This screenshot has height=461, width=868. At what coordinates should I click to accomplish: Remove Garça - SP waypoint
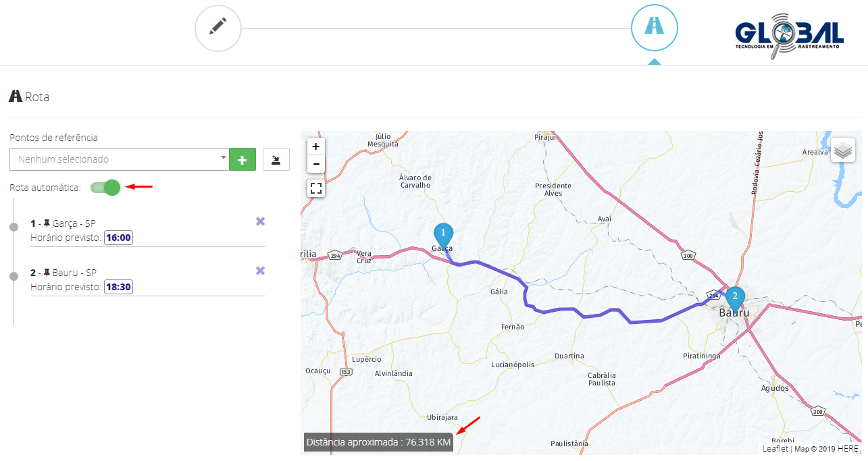tap(260, 221)
